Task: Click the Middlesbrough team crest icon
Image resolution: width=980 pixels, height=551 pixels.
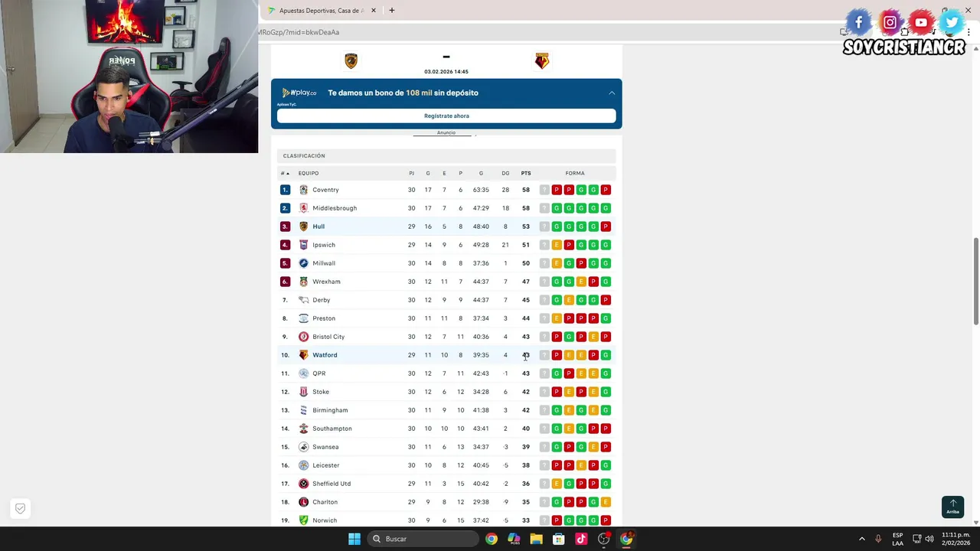Action: coord(304,208)
